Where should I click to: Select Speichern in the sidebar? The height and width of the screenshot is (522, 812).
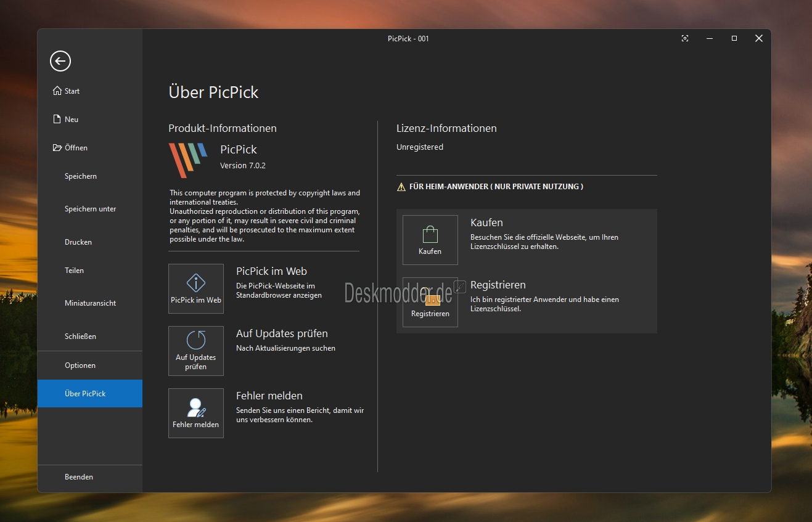[x=90, y=176]
